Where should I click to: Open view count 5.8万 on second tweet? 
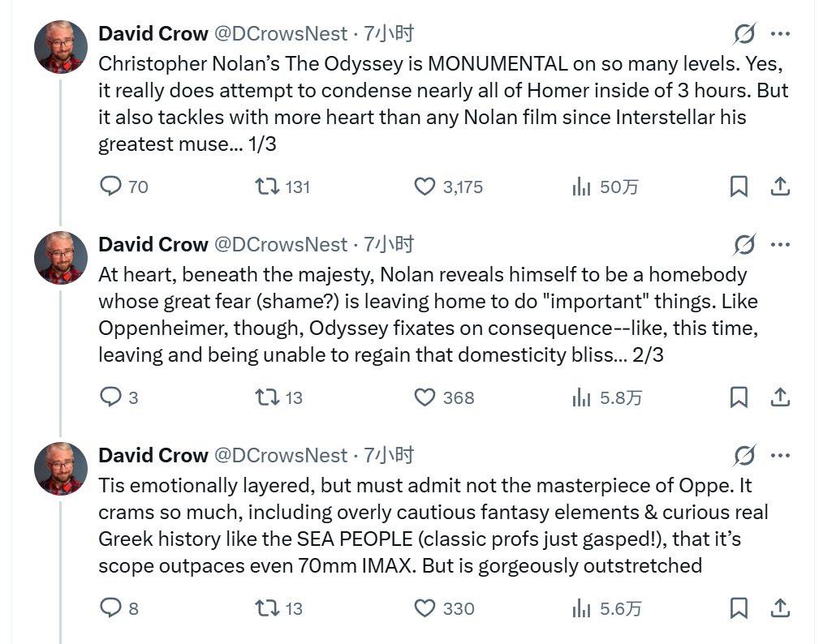point(607,397)
